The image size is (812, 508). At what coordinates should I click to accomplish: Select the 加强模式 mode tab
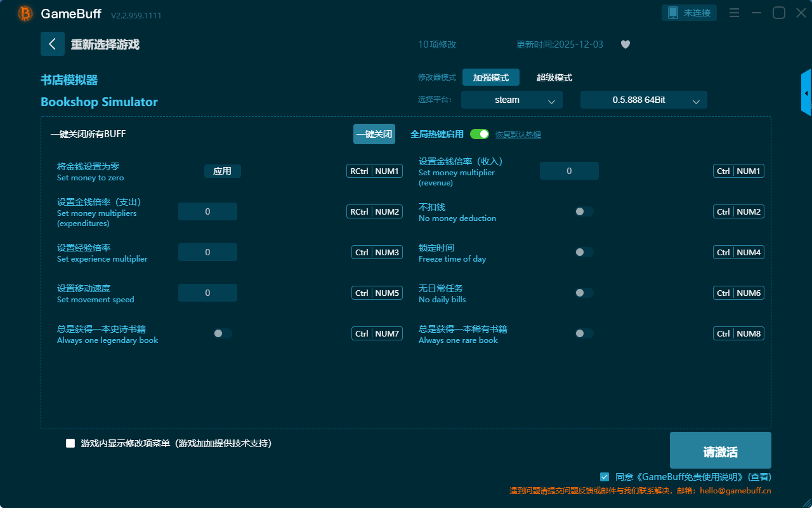click(490, 77)
